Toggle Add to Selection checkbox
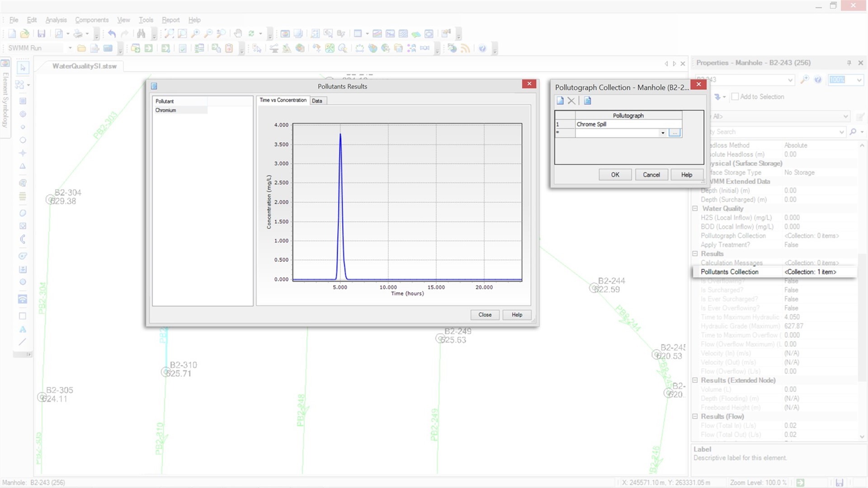This screenshot has height=488, width=868. [x=735, y=96]
